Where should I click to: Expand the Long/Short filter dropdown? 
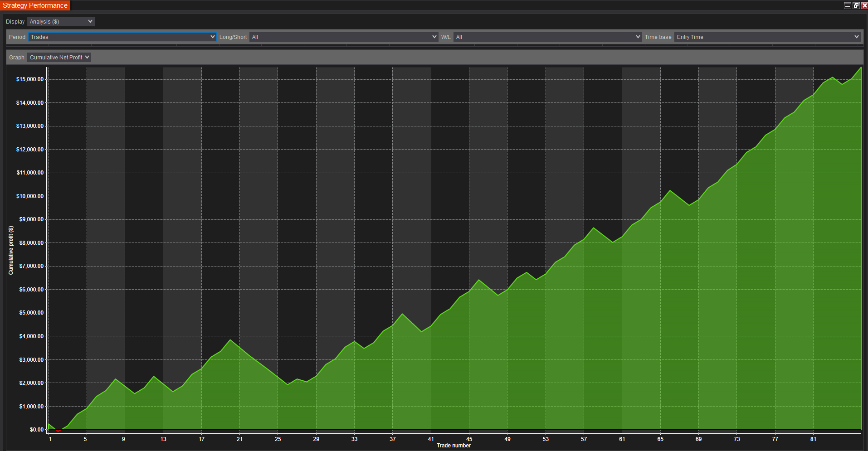pos(344,37)
